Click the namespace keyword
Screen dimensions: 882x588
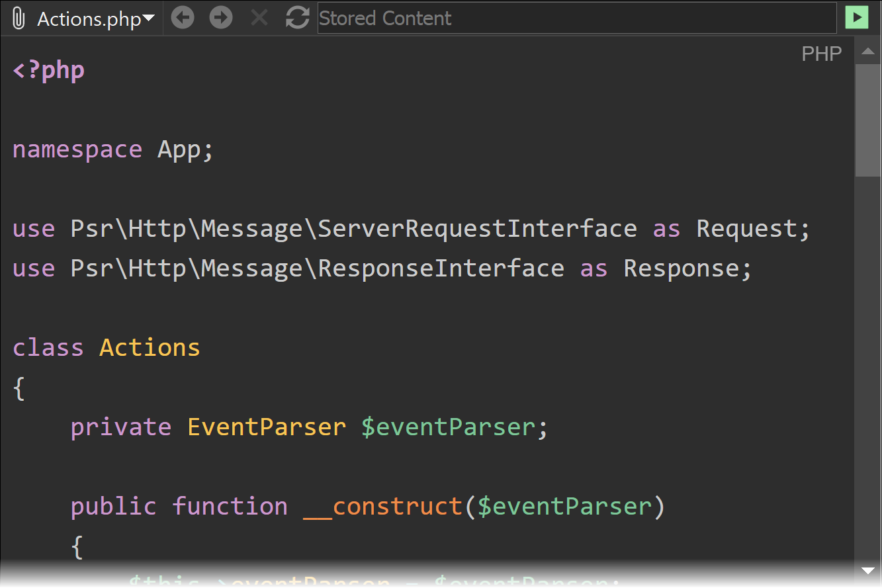point(77,149)
